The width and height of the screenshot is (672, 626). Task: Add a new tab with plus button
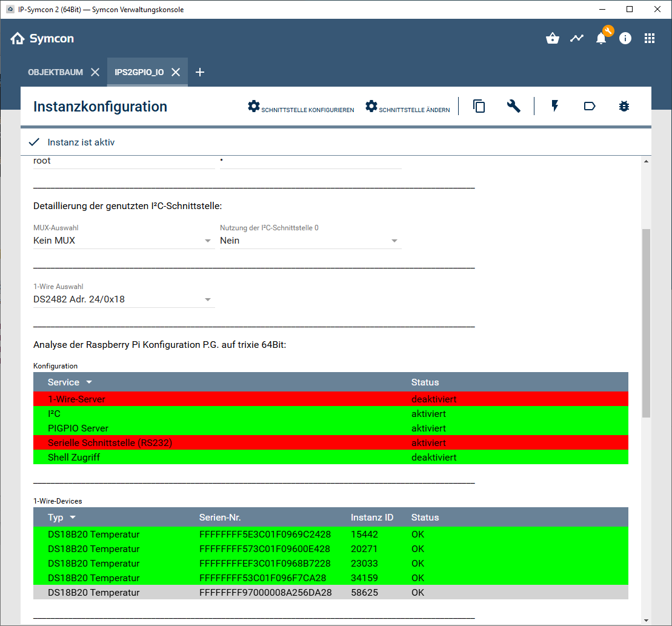pyautogui.click(x=200, y=72)
